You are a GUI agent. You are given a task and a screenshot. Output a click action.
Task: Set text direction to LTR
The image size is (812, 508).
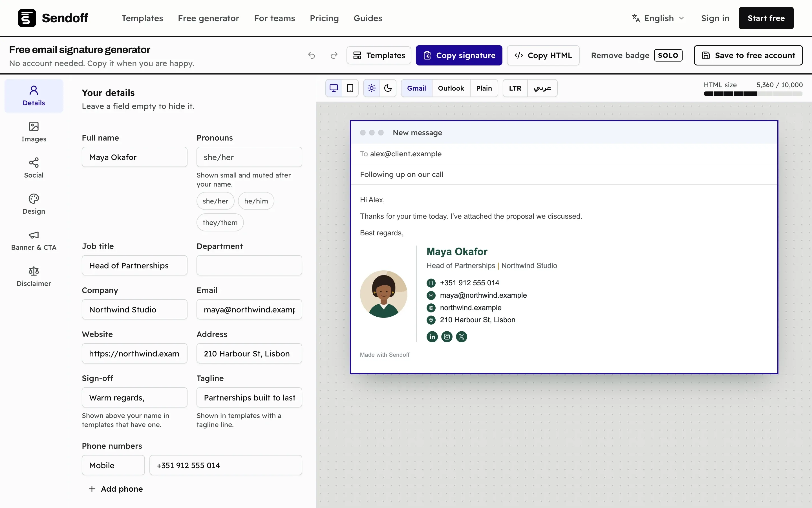[515, 88]
